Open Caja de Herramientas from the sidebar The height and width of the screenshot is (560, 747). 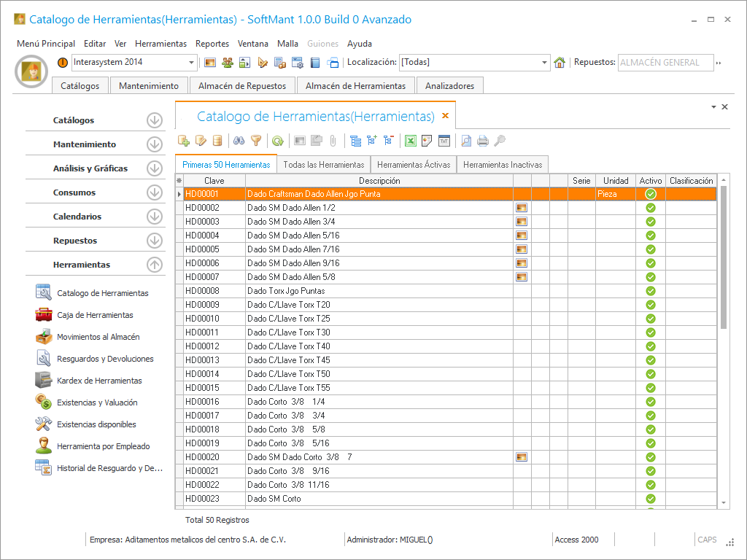(95, 315)
